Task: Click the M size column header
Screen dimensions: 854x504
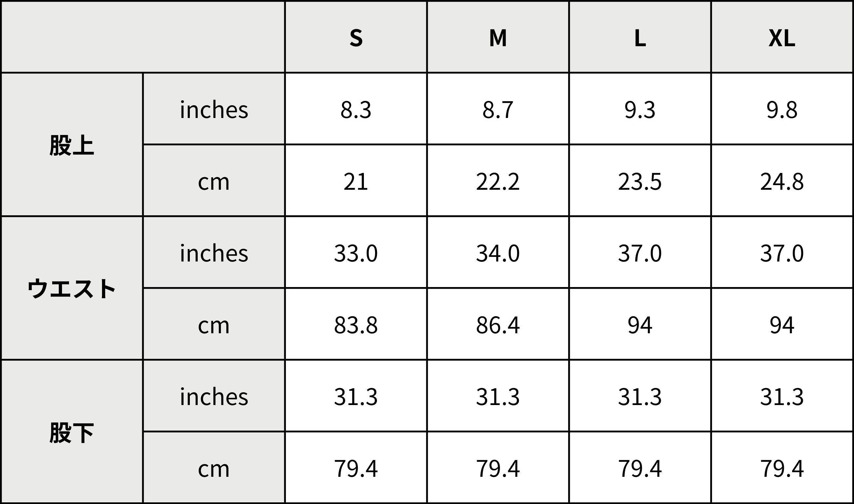Action: (x=498, y=37)
